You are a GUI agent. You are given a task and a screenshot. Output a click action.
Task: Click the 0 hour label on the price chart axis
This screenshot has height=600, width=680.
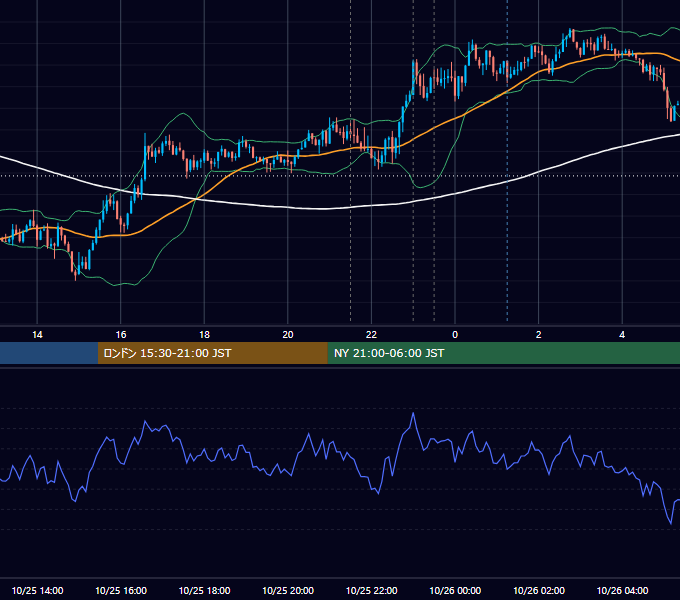click(x=455, y=335)
